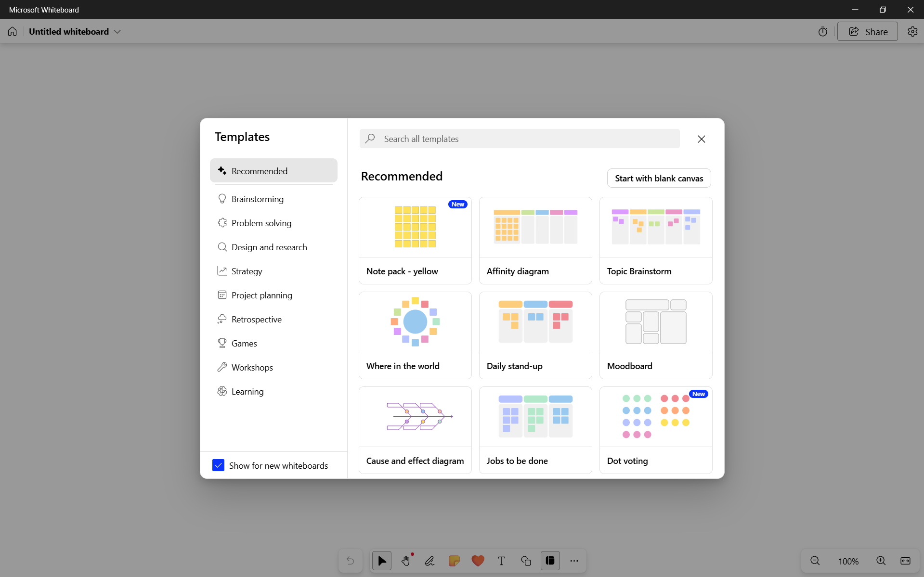Click the template search magnifier icon
The width and height of the screenshot is (924, 577).
click(x=370, y=139)
